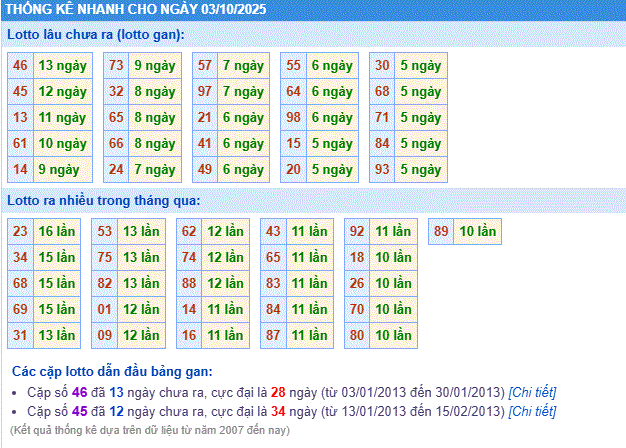The height and width of the screenshot is (448, 626).
Task: Click number 53 with 13 lần
Action: click(x=104, y=231)
